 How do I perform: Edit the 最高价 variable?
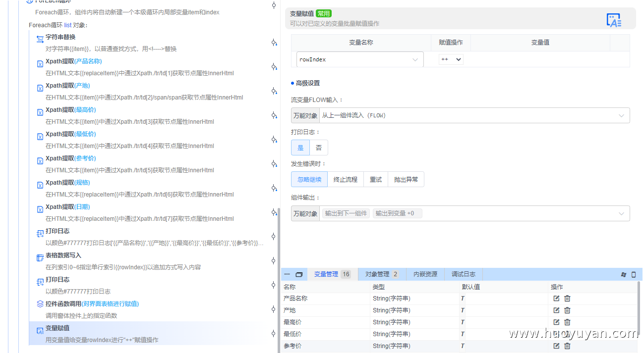[556, 322]
